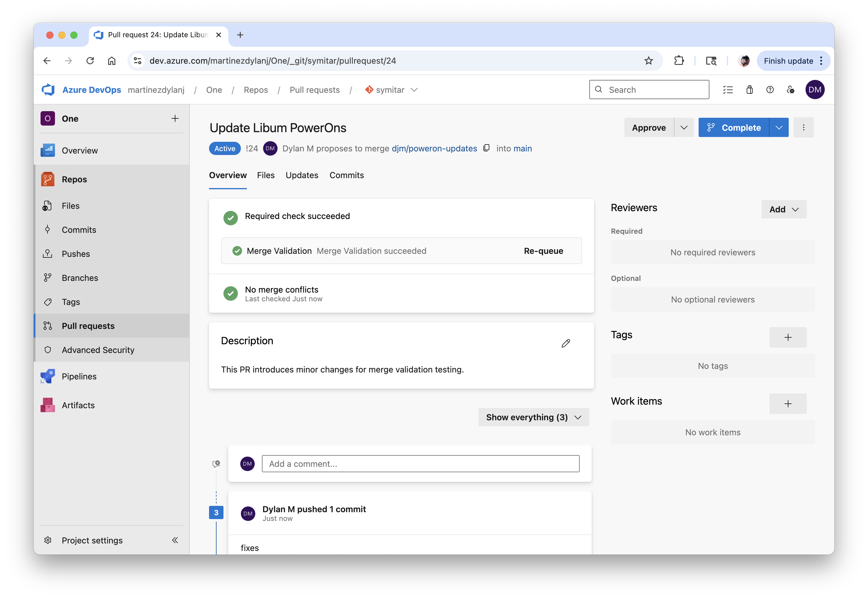Edit the description with pencil icon
This screenshot has height=599, width=868.
[566, 343]
